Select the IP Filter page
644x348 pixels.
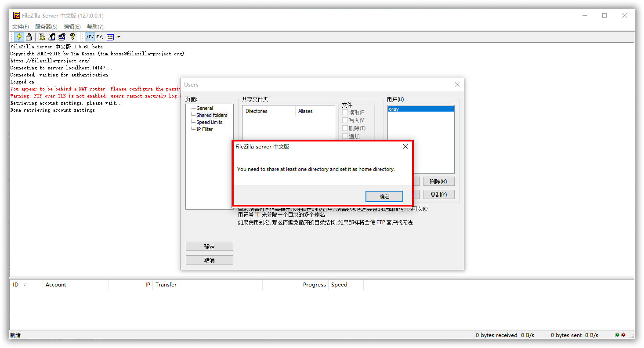(205, 129)
